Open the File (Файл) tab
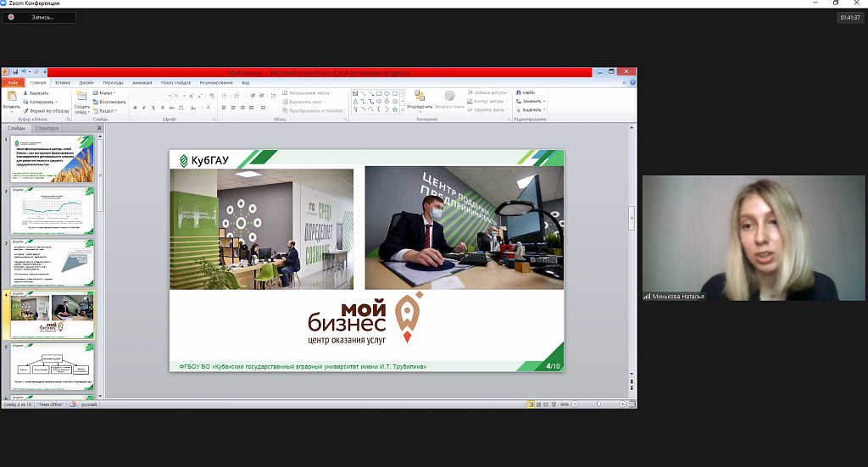Viewport: 868px width, 467px height. point(13,82)
